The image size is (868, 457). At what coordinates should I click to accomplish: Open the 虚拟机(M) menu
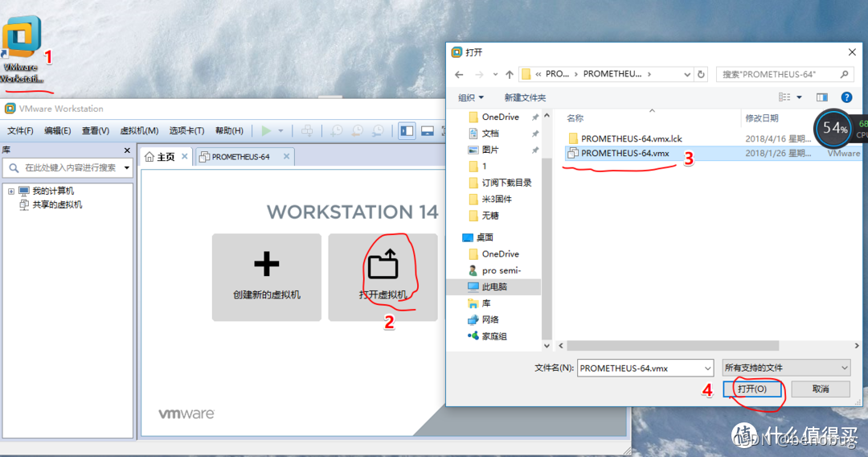point(139,130)
